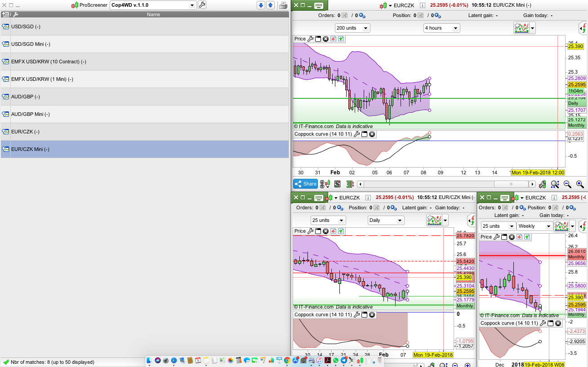
Task: Remove Price panel on the 4-hour chart
Action: [325, 39]
